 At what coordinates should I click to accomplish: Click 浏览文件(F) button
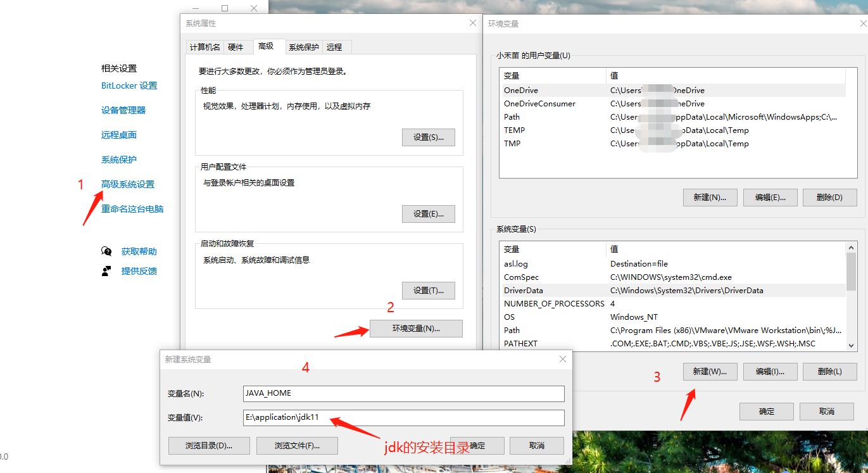[297, 445]
